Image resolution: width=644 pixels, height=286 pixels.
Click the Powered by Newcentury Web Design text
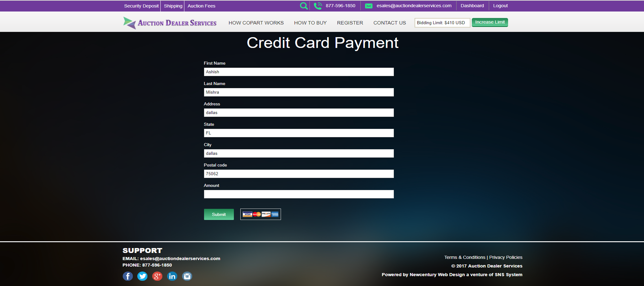(452, 275)
